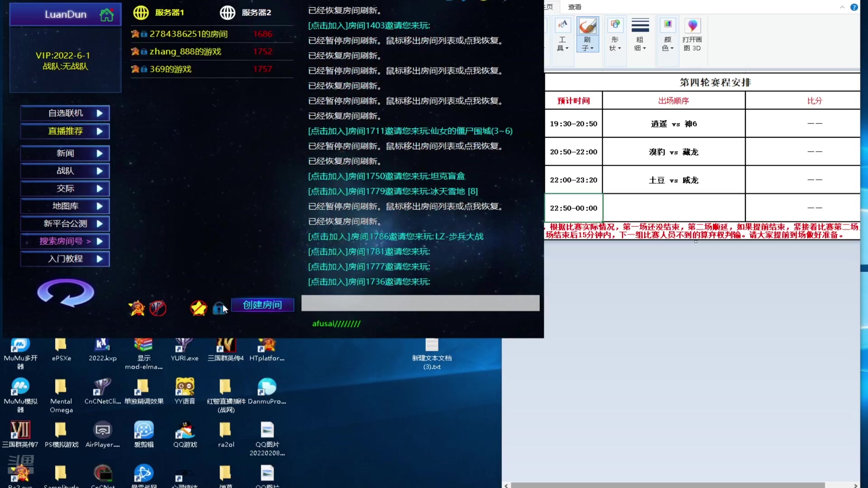Toggle the crossed-out Yuri faction filter icon

coord(158,308)
